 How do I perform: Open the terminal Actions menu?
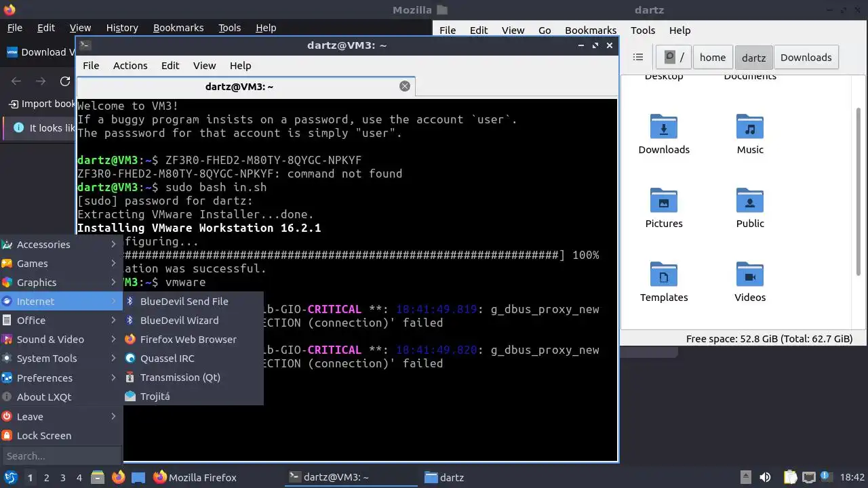[130, 66]
